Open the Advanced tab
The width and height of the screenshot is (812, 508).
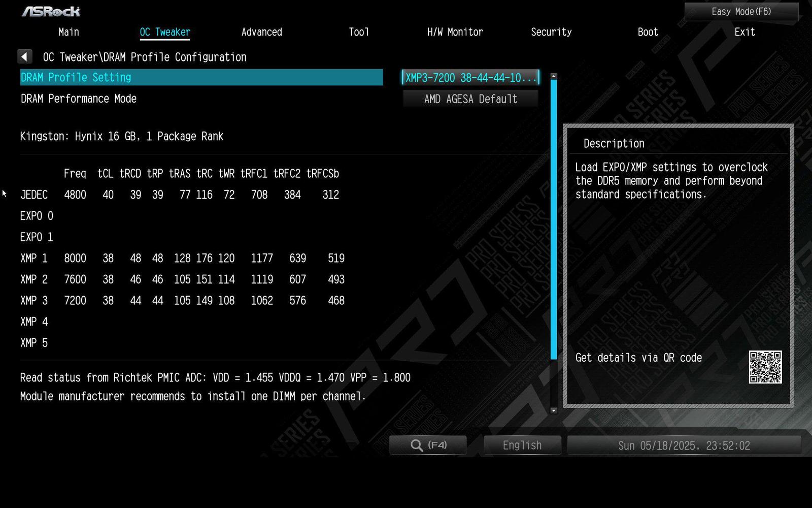(x=262, y=31)
